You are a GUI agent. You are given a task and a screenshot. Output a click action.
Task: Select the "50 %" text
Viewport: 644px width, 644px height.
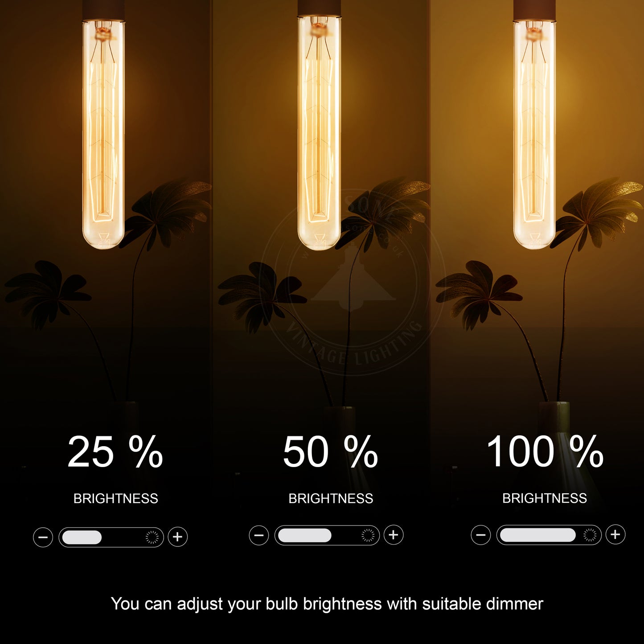[x=330, y=452]
